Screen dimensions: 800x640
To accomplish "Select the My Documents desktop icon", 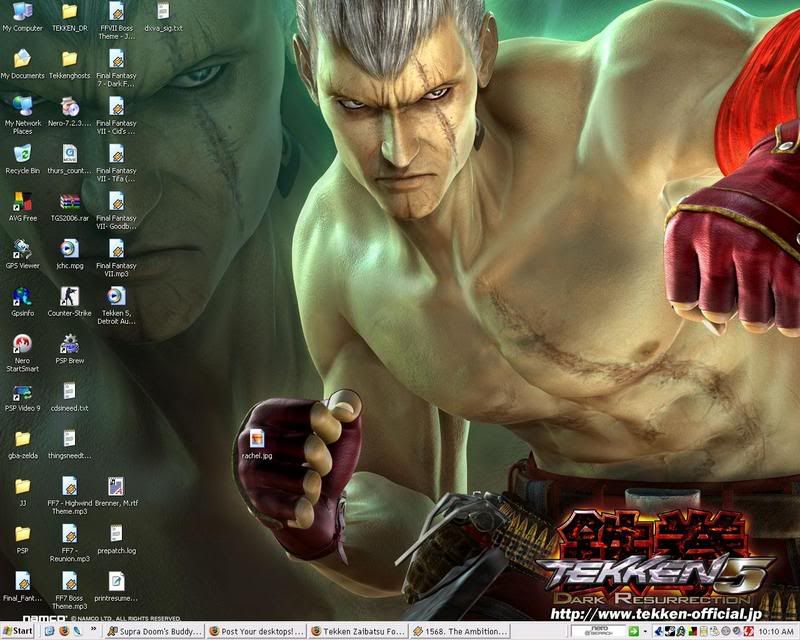I will point(22,65).
